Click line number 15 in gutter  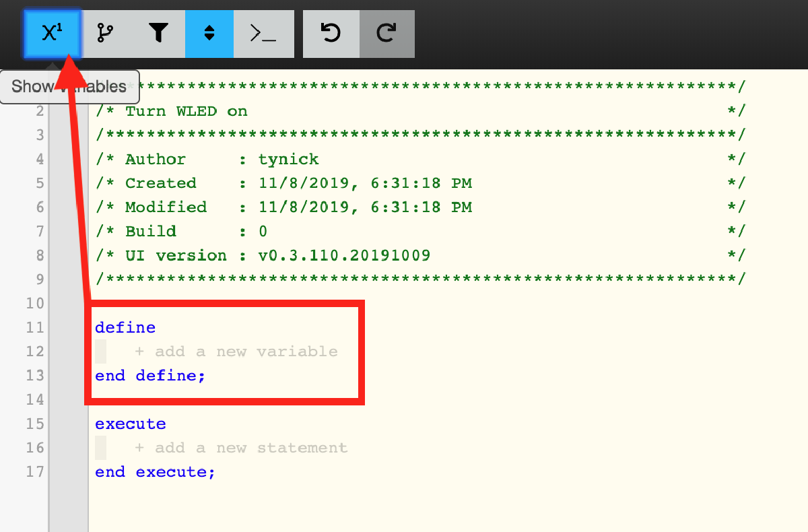pyautogui.click(x=34, y=424)
